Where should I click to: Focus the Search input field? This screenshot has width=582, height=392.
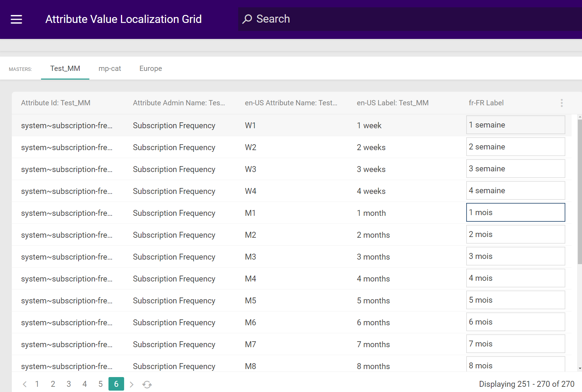(x=410, y=19)
